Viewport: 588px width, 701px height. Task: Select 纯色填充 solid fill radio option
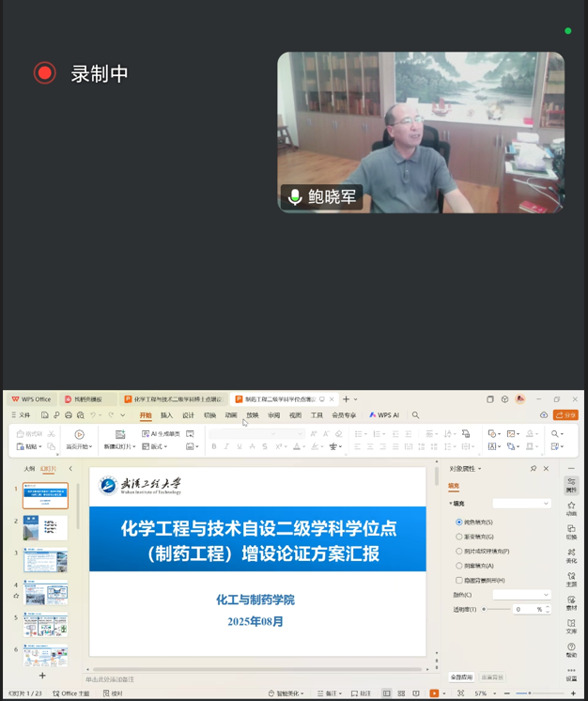coord(459,522)
